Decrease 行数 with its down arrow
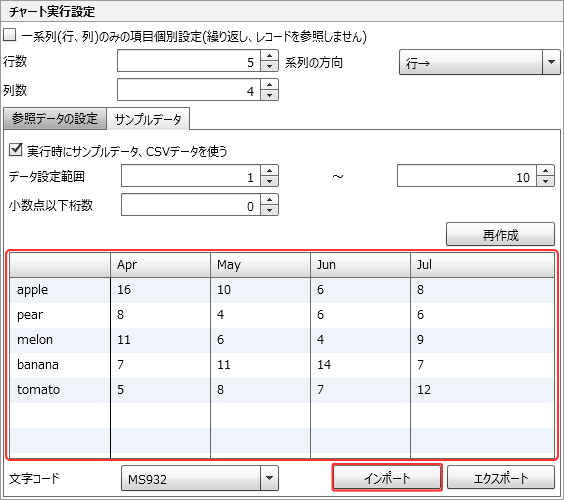This screenshot has width=564, height=500. tap(269, 66)
